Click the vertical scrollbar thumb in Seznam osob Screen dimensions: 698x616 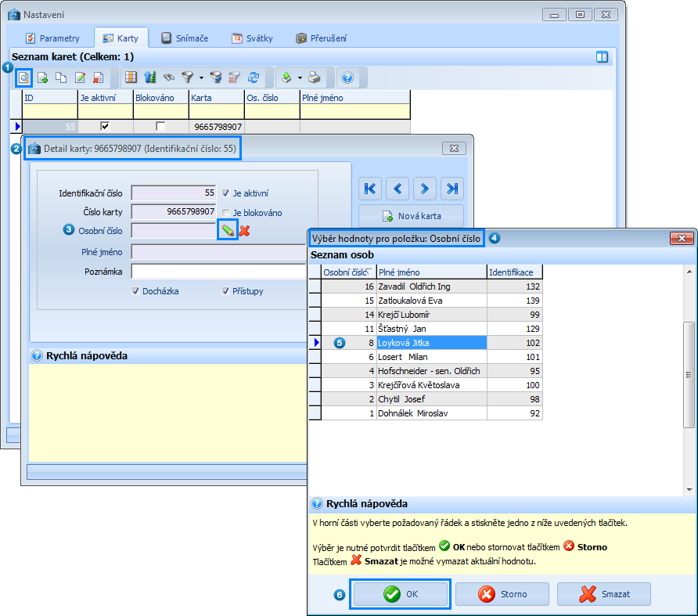coord(689,375)
